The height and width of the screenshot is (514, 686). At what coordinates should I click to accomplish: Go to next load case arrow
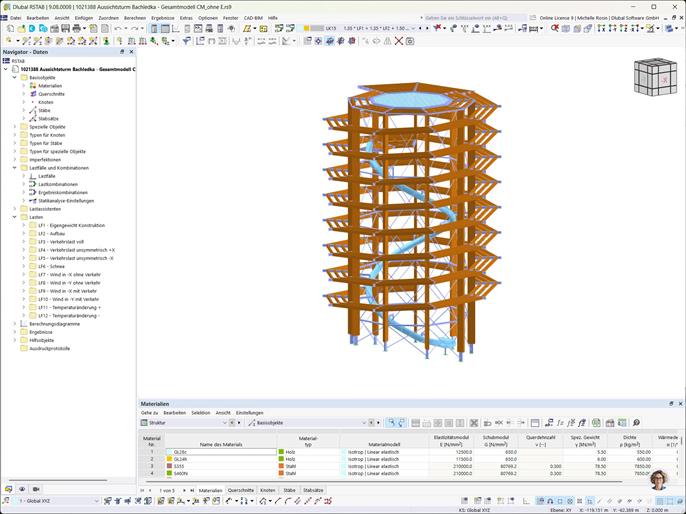pyautogui.click(x=427, y=28)
